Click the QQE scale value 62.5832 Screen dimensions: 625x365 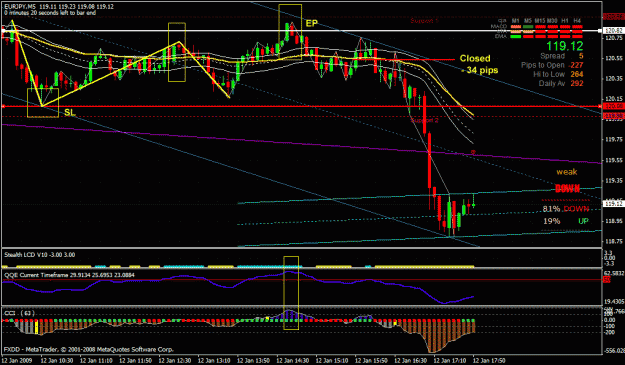click(x=614, y=273)
